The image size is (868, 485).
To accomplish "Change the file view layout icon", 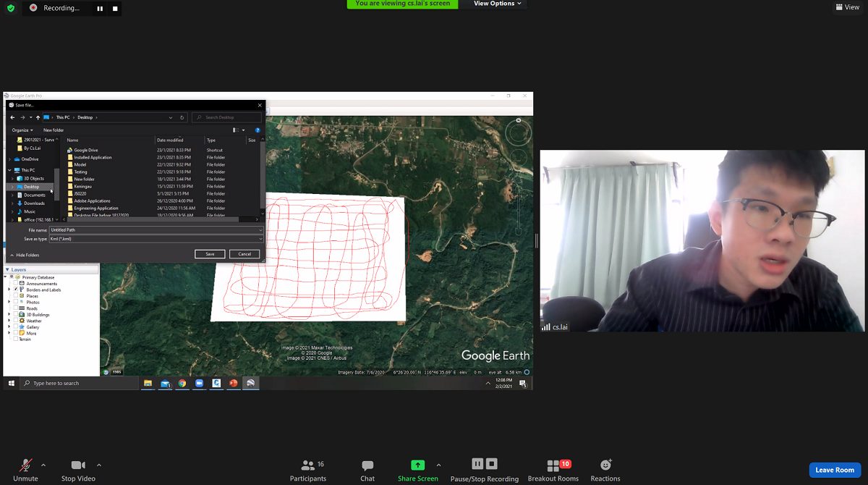I will click(x=235, y=130).
